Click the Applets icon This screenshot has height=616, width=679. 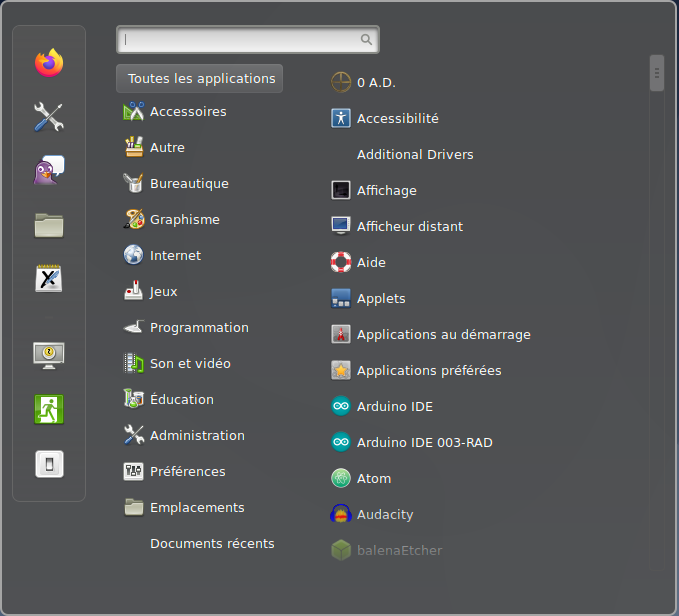(x=341, y=298)
